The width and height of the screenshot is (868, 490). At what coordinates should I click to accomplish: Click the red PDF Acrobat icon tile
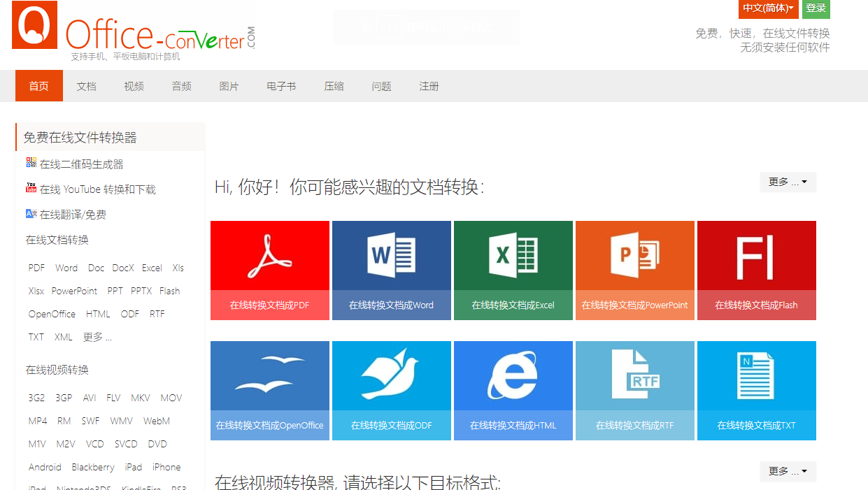click(269, 256)
